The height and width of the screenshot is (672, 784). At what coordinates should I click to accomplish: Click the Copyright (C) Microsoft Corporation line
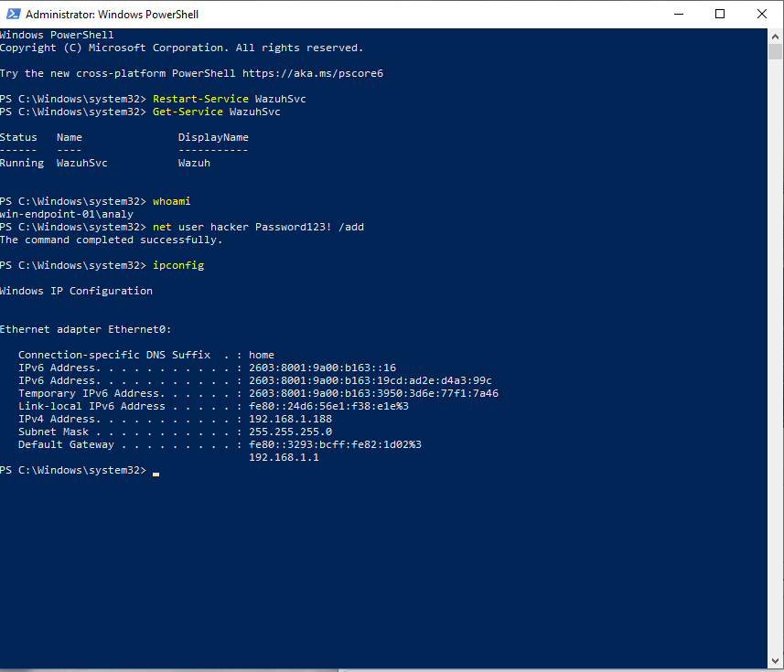coord(181,48)
